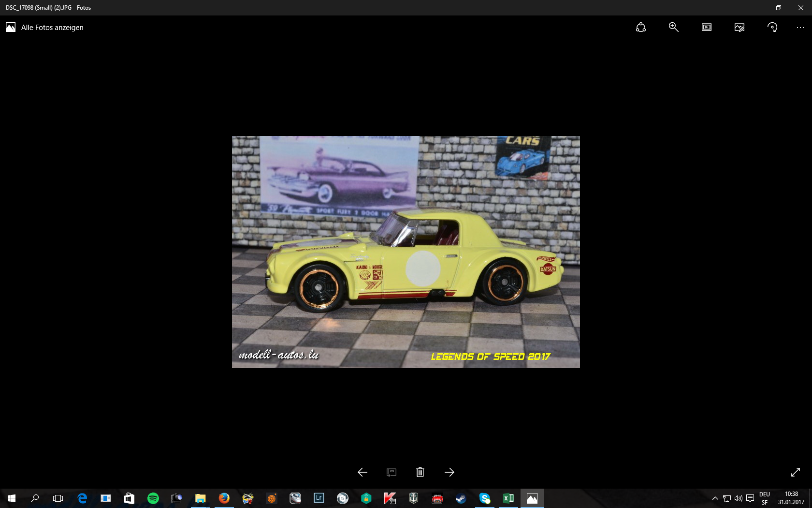This screenshot has width=812, height=508.
Task: Edit the photo with the edit icon
Action: click(x=739, y=27)
